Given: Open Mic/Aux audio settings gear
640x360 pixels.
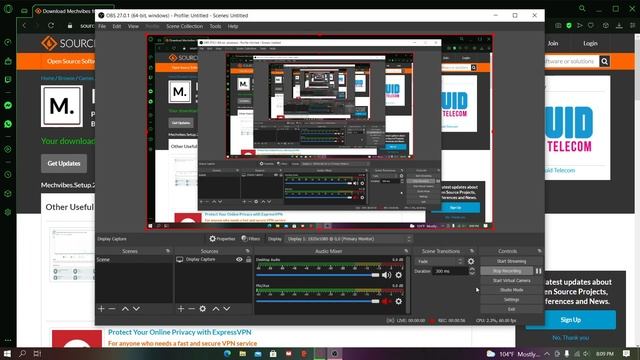Looking at the screenshot, I should coord(398,301).
